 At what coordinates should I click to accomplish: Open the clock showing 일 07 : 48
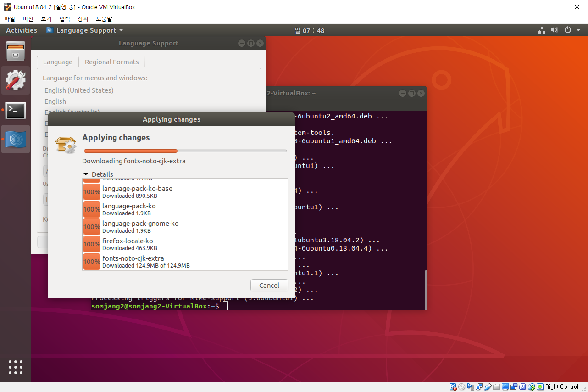click(310, 30)
